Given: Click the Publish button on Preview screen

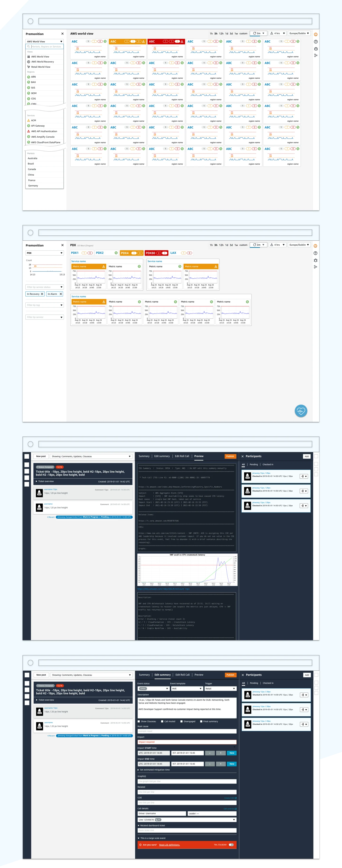Looking at the screenshot, I should point(230,456).
